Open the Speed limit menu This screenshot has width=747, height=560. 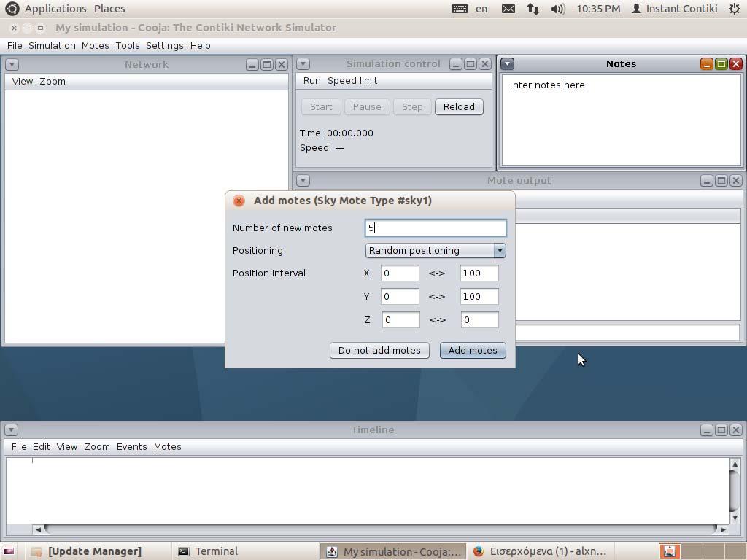point(352,81)
